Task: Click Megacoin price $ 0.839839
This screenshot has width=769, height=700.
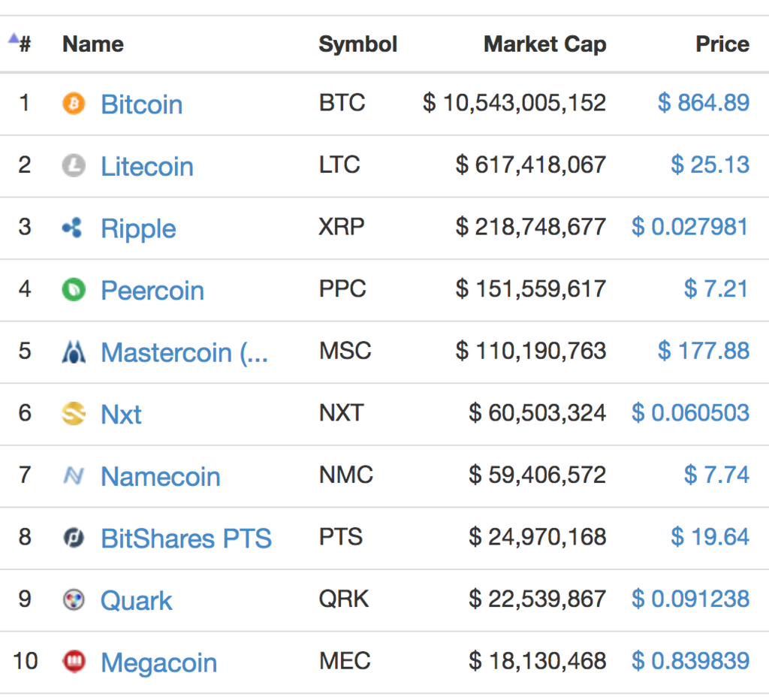Action: (x=690, y=661)
